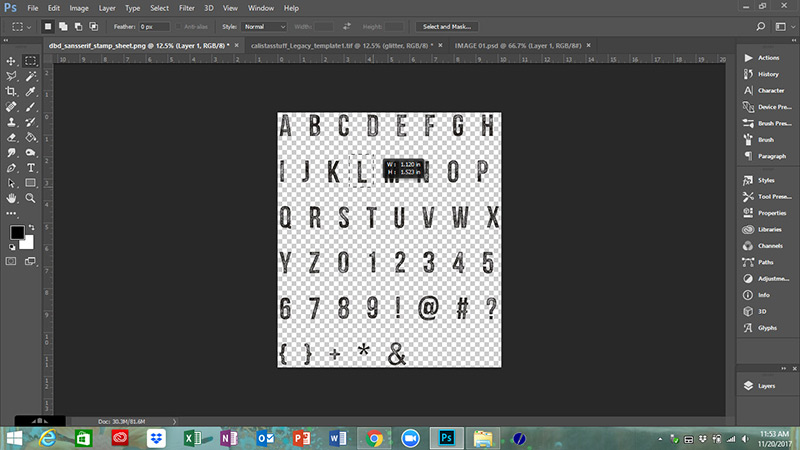Click the Feather input field
Image resolution: width=800 pixels, height=450 pixels.
154,26
